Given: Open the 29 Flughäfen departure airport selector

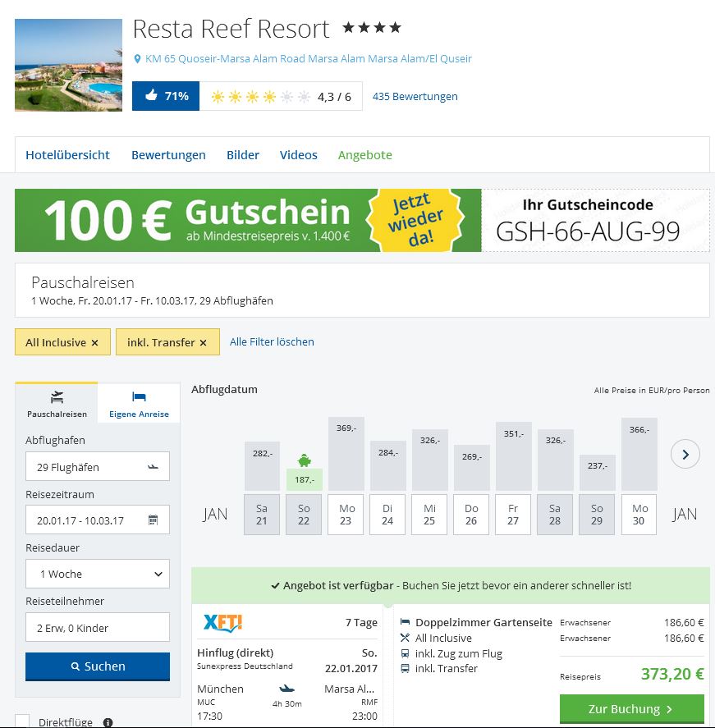Looking at the screenshot, I should pyautogui.click(x=97, y=466).
